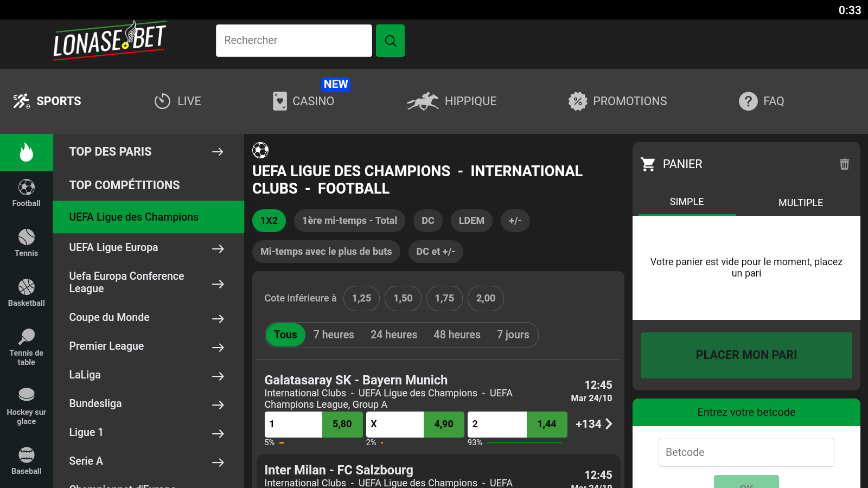Empty the panier with the trash icon

[x=844, y=164]
